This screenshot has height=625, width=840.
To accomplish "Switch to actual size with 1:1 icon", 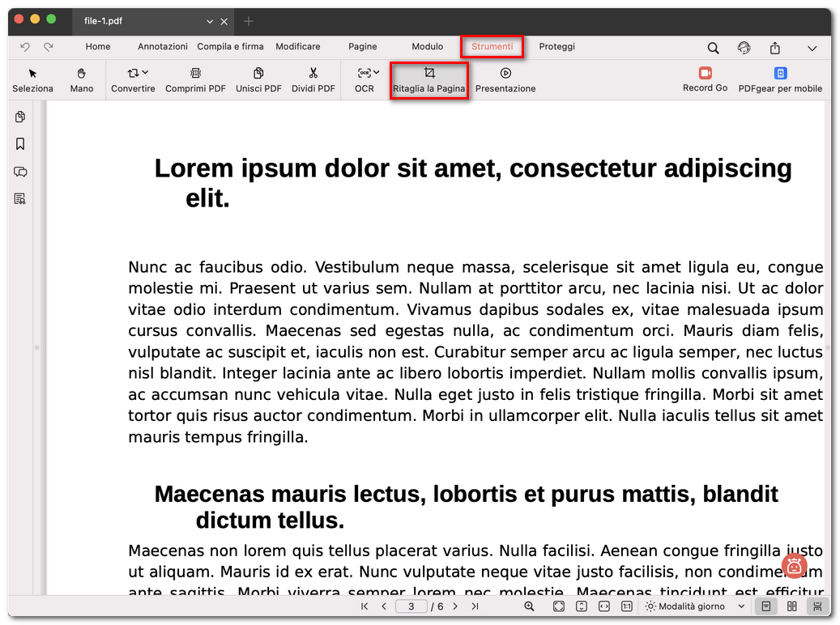I will 626,606.
